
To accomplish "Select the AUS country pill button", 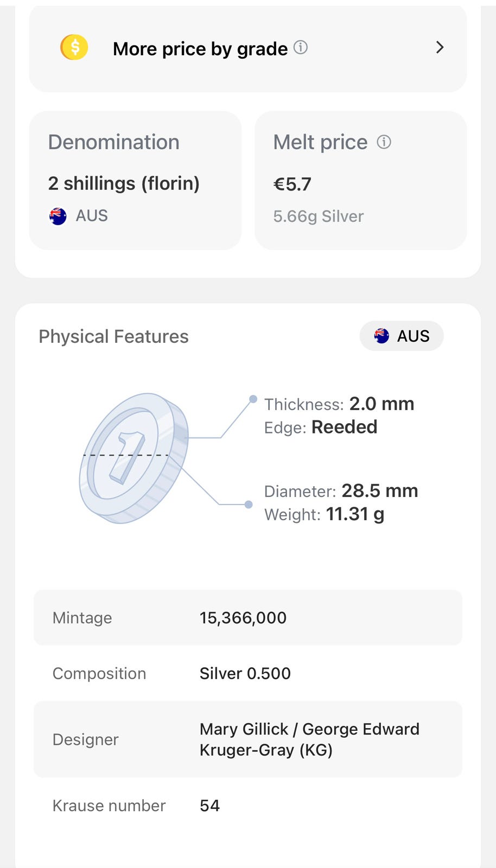I will [x=402, y=336].
